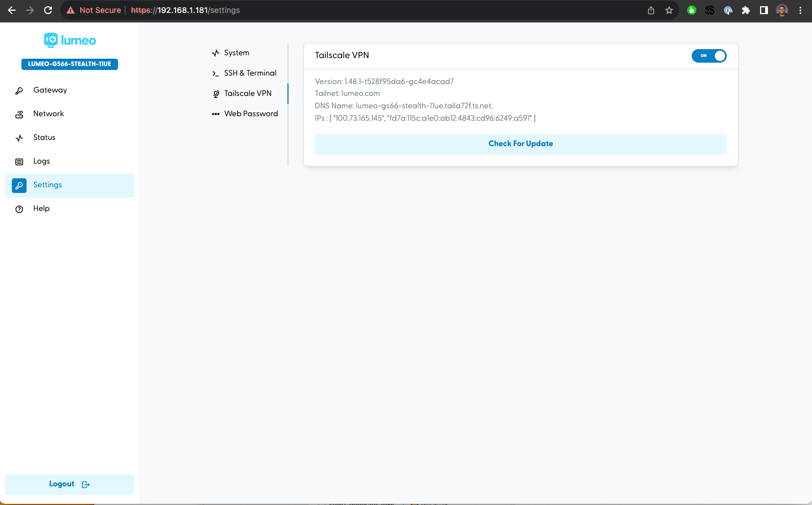Switch to Web Password tab

[246, 114]
